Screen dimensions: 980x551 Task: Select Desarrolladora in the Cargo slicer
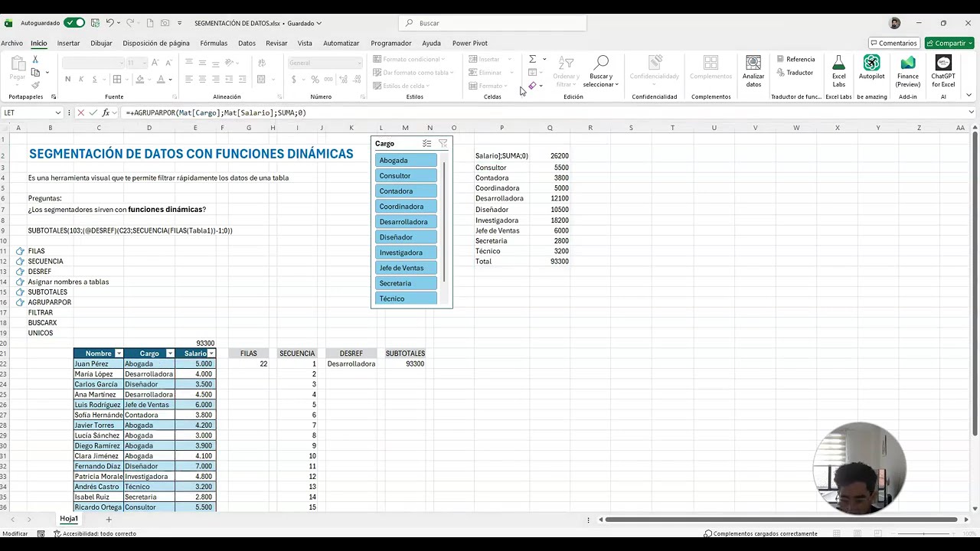(x=407, y=221)
